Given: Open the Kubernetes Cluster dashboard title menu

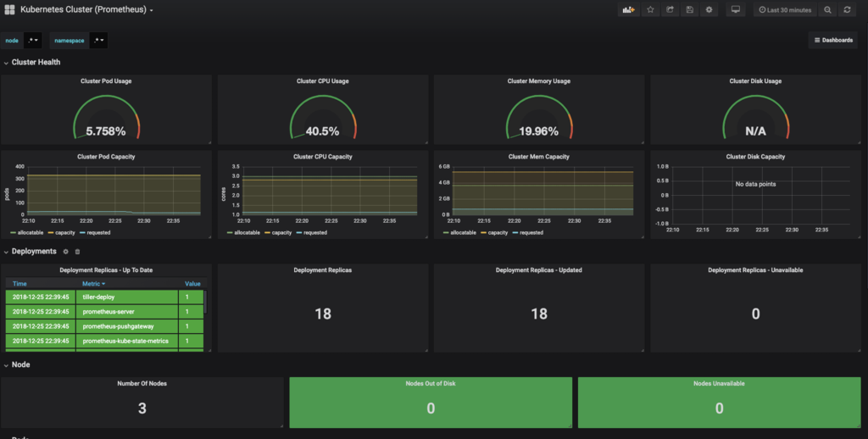Looking at the screenshot, I should coord(86,9).
